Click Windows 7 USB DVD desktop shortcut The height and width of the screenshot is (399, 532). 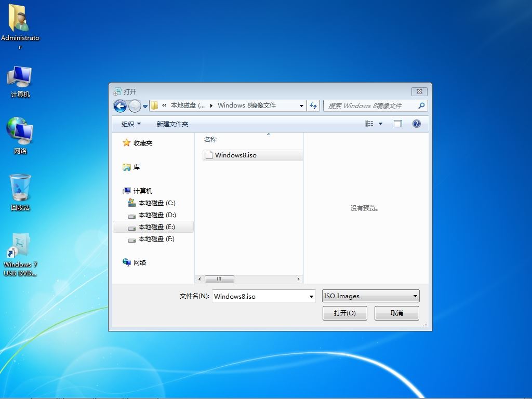(x=20, y=255)
